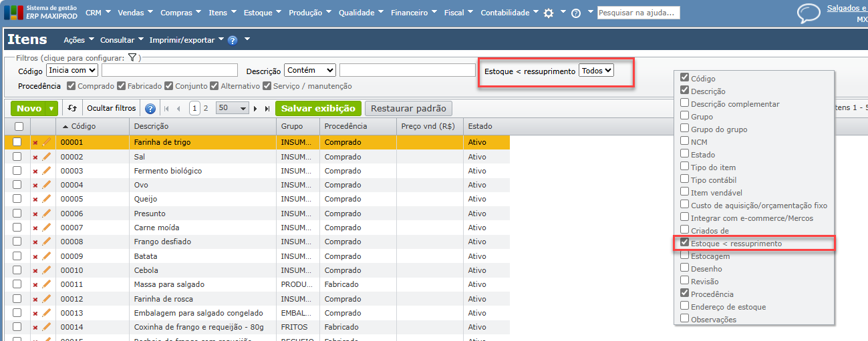Enable the NCM column checkbox

coord(684,141)
